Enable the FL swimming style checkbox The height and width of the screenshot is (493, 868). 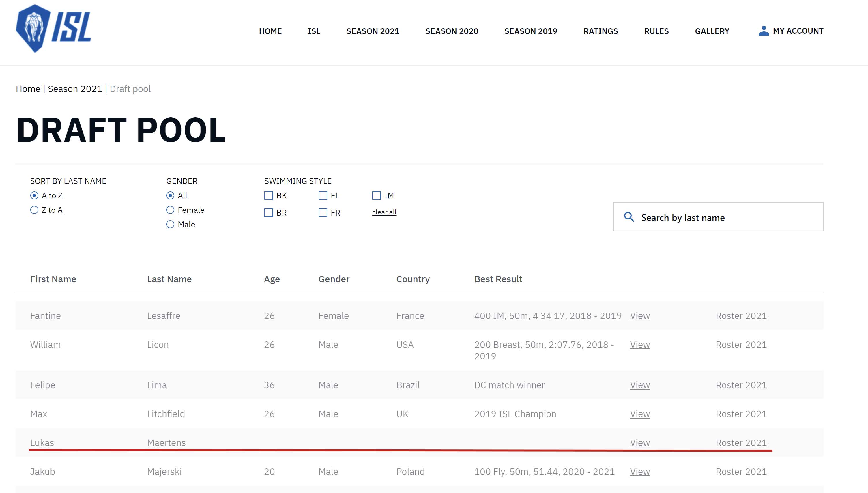(323, 195)
